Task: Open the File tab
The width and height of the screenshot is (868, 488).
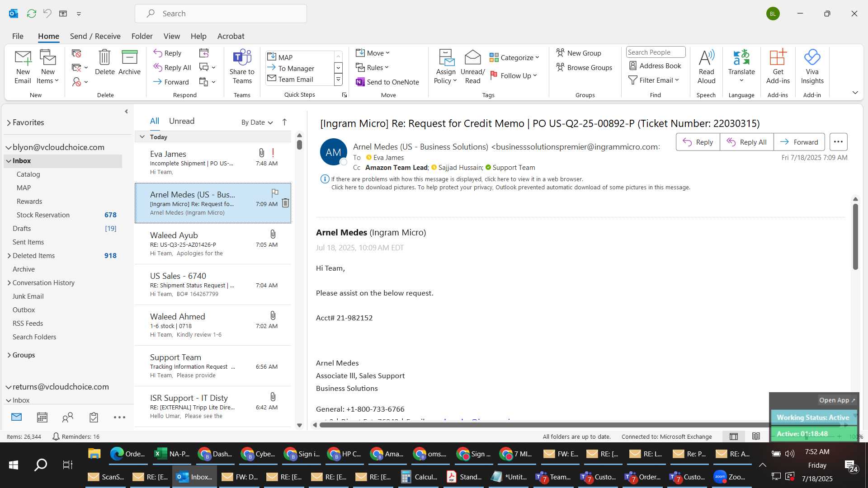Action: click(18, 36)
